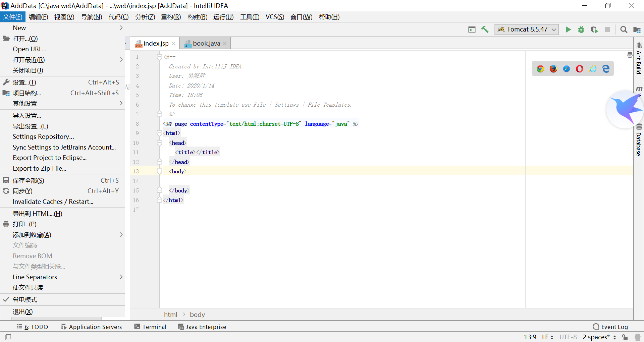
Task: Build project with the hammer icon
Action: click(485, 30)
